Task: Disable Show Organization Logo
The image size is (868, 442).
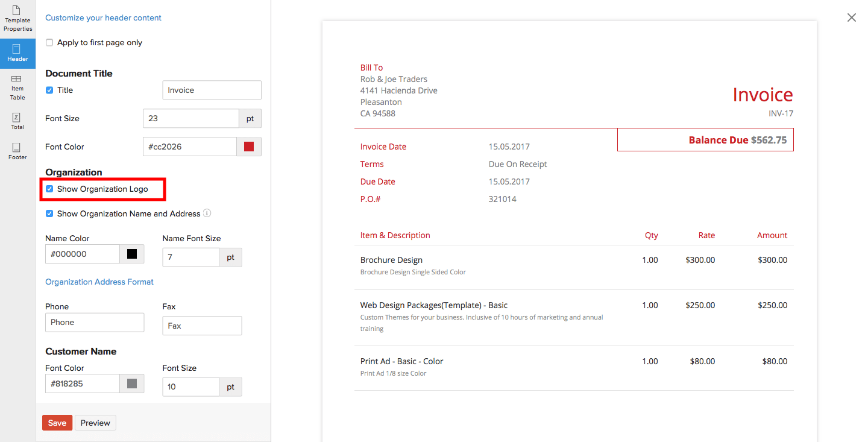Action: pyautogui.click(x=49, y=188)
